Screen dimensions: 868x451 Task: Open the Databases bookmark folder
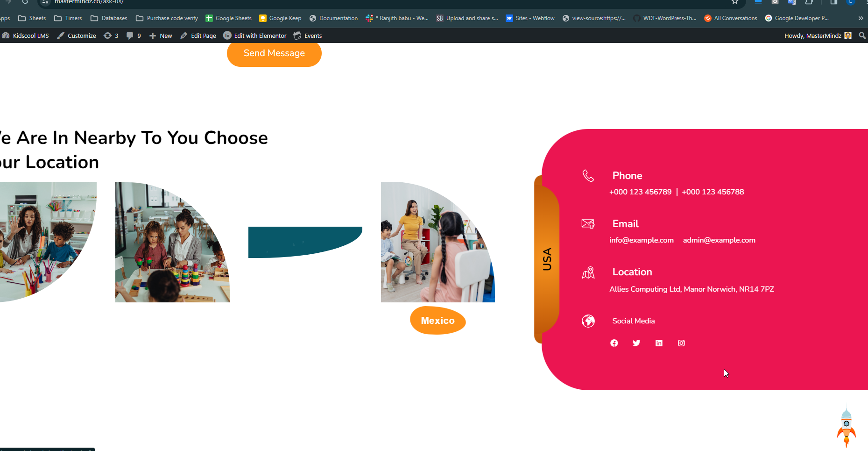click(x=109, y=18)
